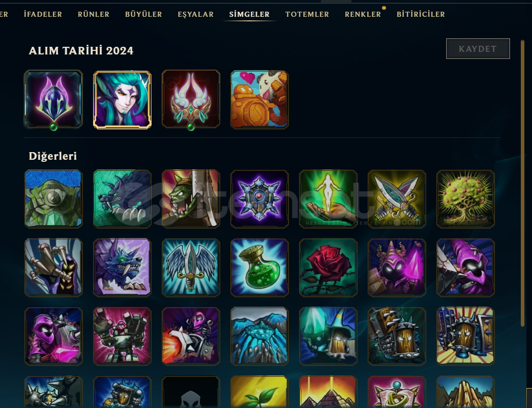532x408 pixels.
Task: Go to the BİTİRİCİLER tab
Action: 421,14
